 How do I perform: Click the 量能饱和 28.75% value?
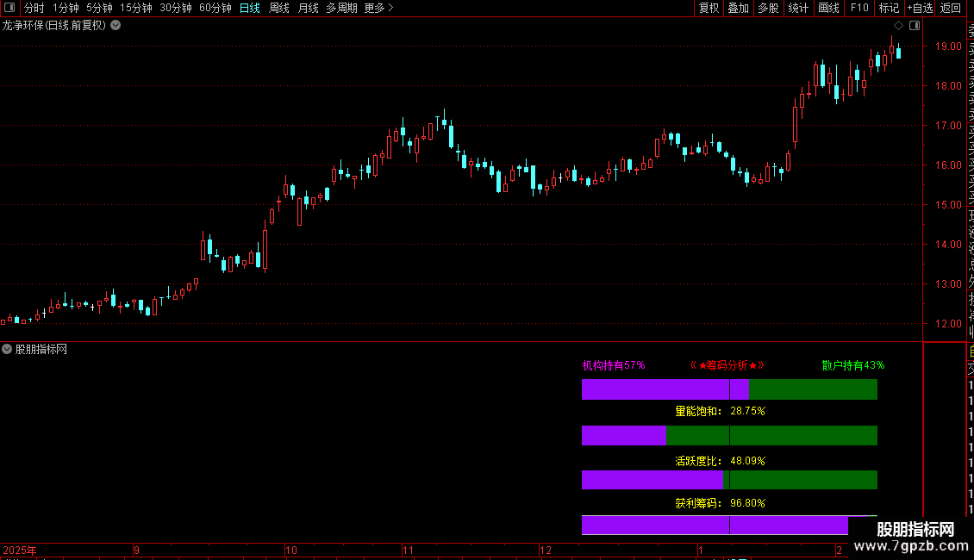tap(747, 411)
